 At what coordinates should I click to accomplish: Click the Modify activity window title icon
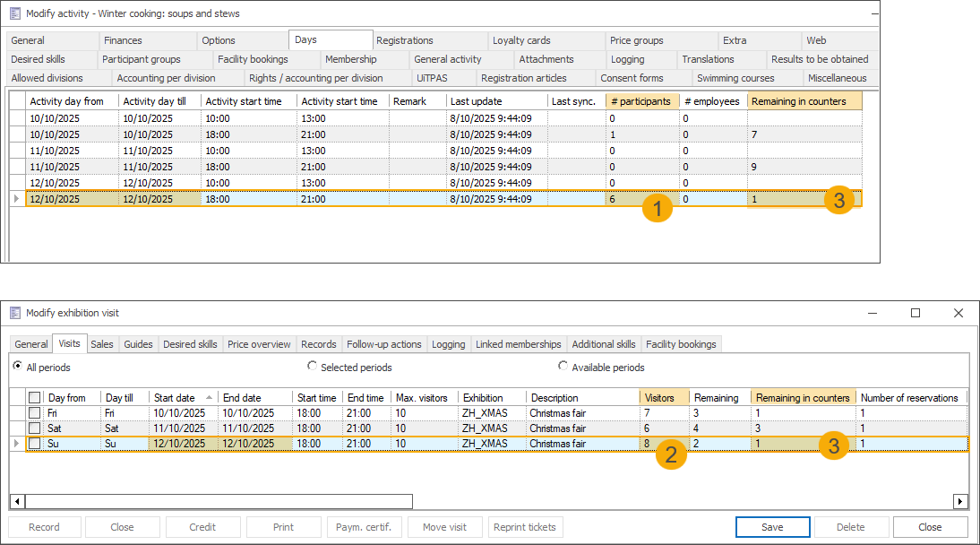pos(15,13)
